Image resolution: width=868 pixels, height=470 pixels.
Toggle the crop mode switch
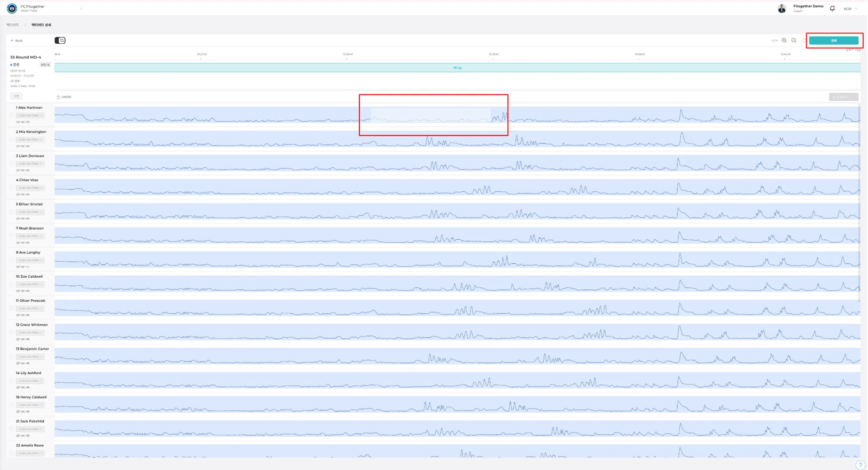click(x=60, y=40)
